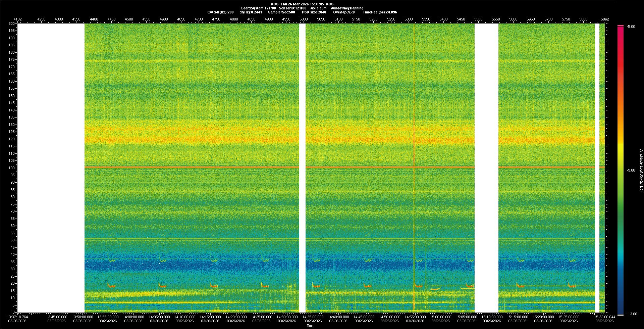The image size is (644, 329).
Task: Click the 13:37:18.764 start time label
Action: [18, 317]
